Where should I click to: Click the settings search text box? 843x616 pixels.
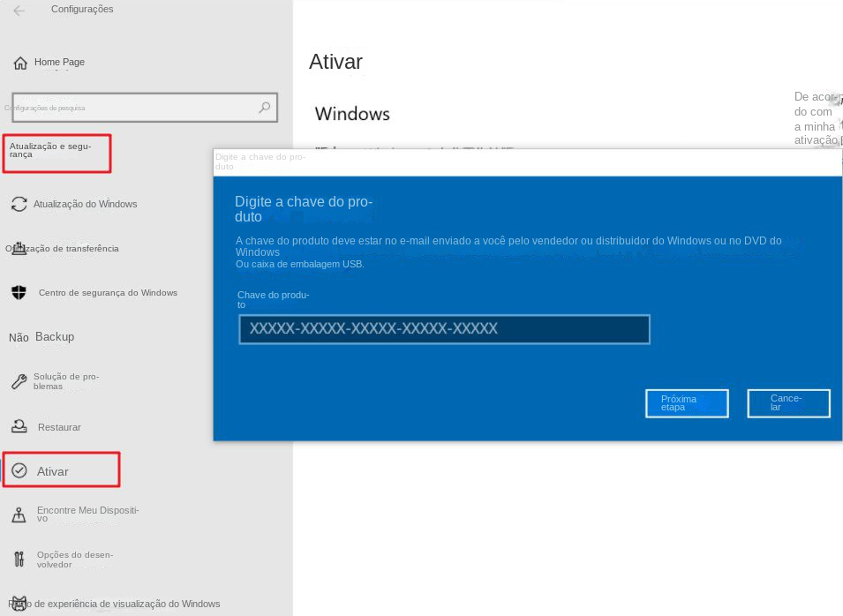coord(132,108)
